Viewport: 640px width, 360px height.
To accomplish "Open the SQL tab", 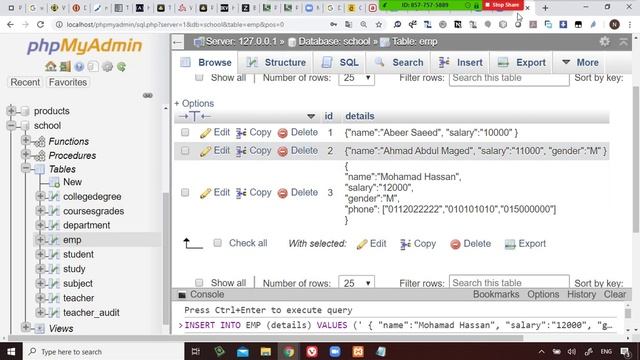I will 340,62.
